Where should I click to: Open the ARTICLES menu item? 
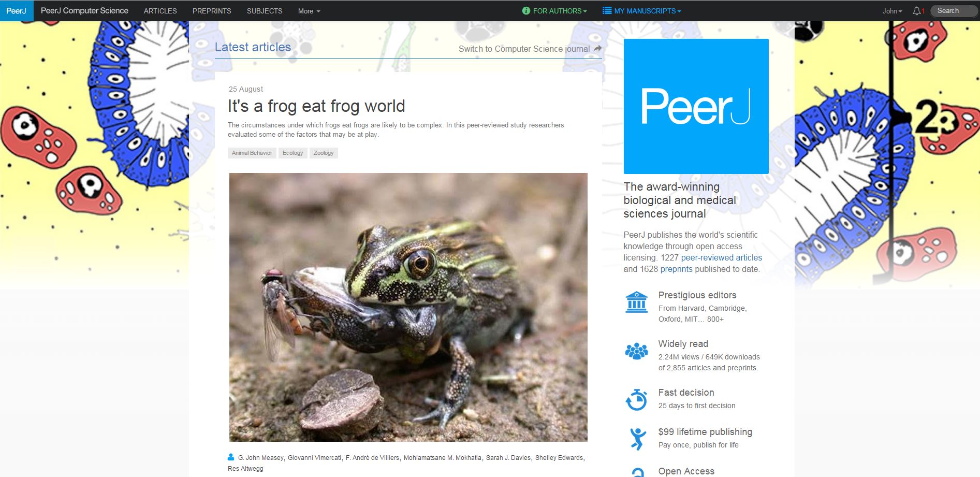160,11
